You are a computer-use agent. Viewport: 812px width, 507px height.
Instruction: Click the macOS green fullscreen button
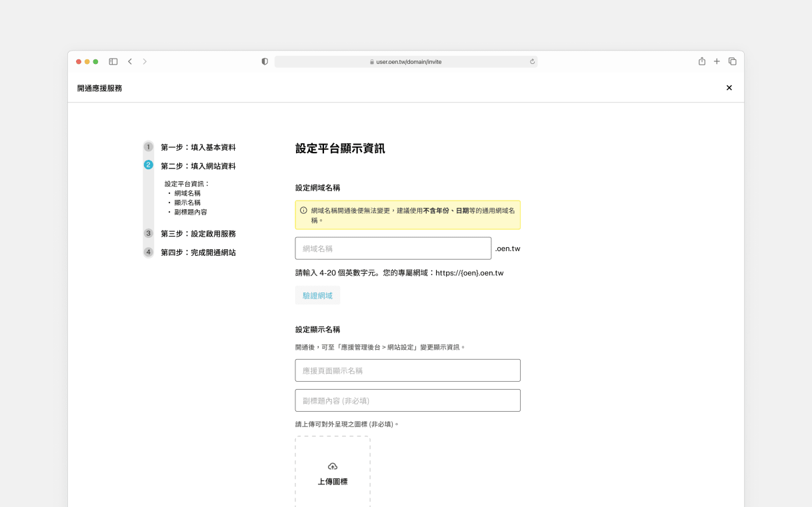96,61
